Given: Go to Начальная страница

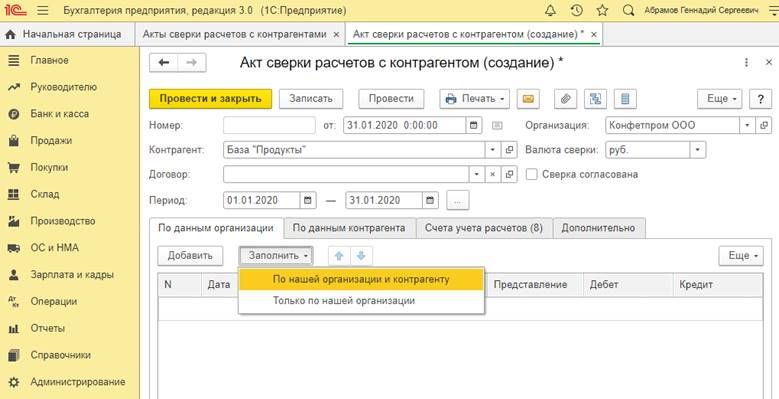Looking at the screenshot, I should click(x=63, y=35).
